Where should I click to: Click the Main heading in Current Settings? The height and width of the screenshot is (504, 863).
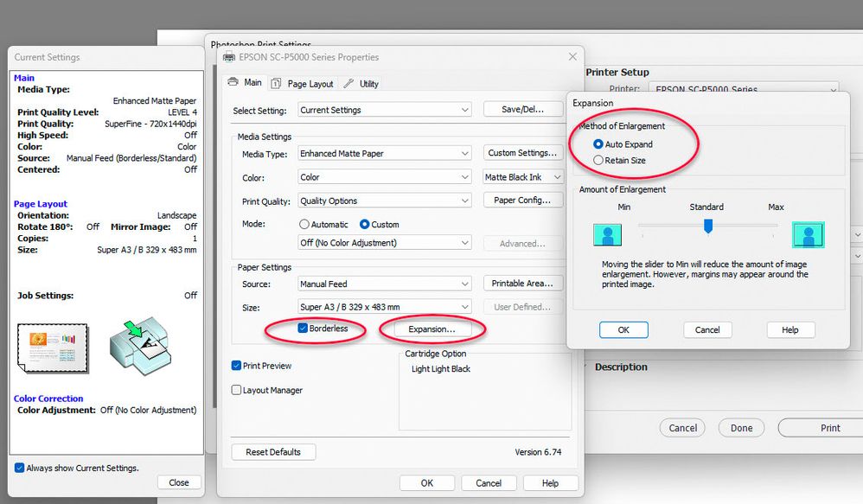24,78
